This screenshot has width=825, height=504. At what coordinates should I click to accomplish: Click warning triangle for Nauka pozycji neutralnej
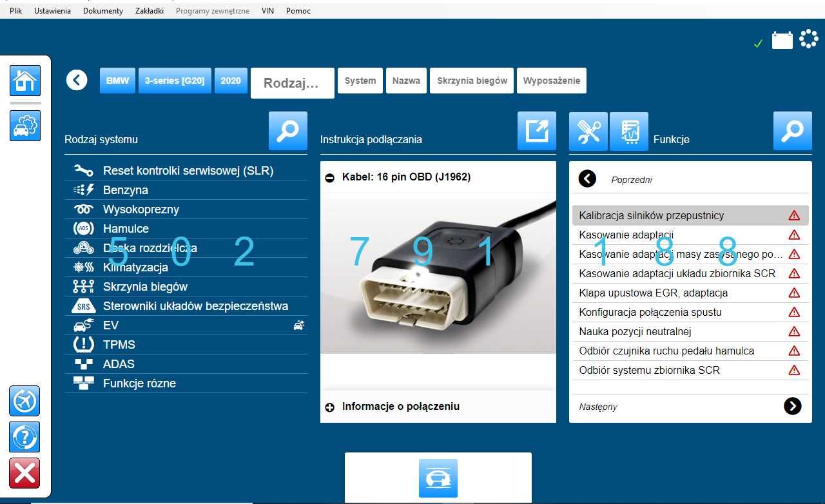(794, 331)
